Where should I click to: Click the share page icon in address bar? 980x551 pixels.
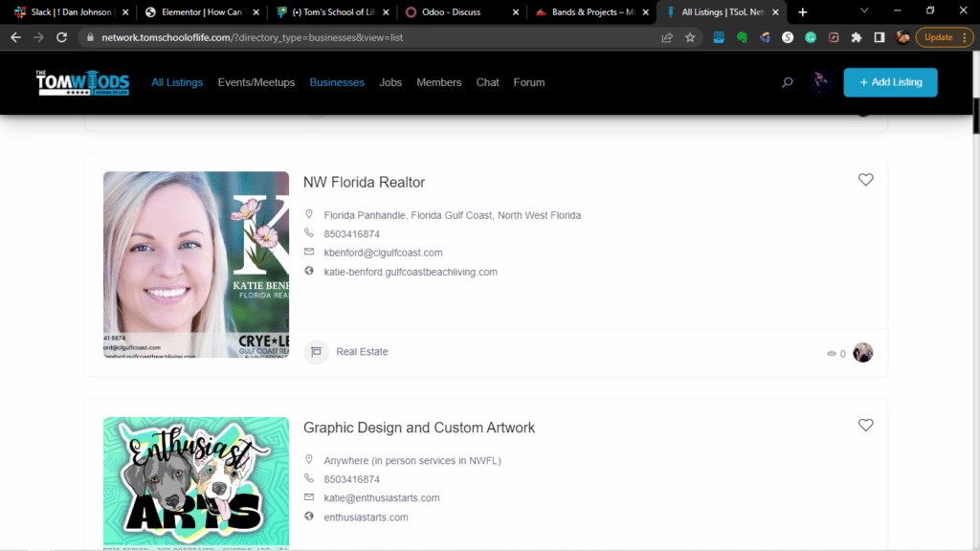point(667,37)
